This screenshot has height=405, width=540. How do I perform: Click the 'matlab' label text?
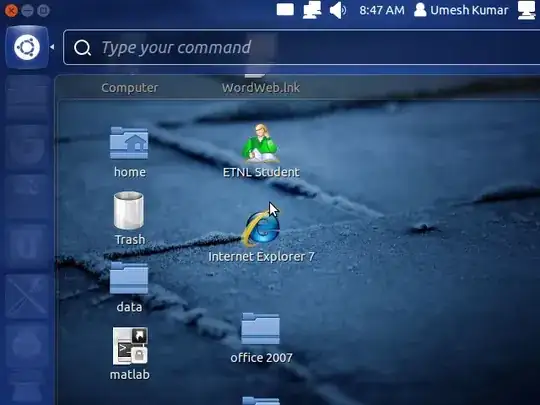[x=130, y=374]
